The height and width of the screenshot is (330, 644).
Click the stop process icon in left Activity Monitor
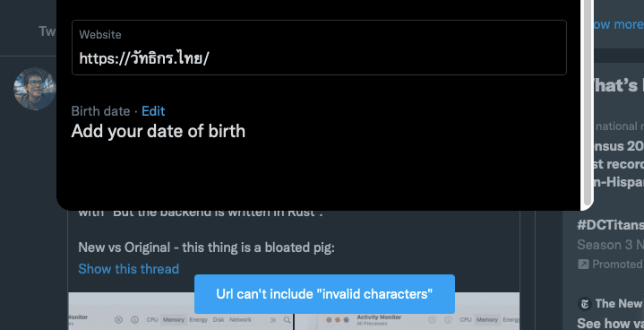[x=119, y=320]
